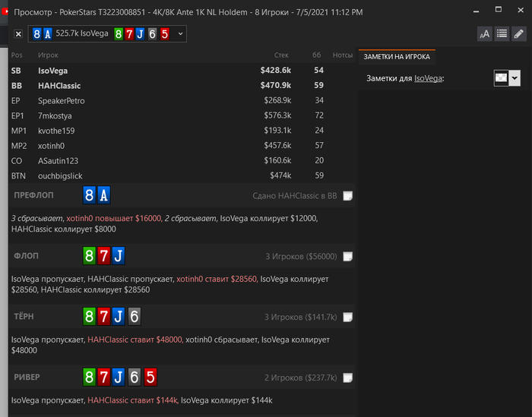Click the ПРЕФЛОП street label
Screen dimensions: 532x417
[33, 195]
